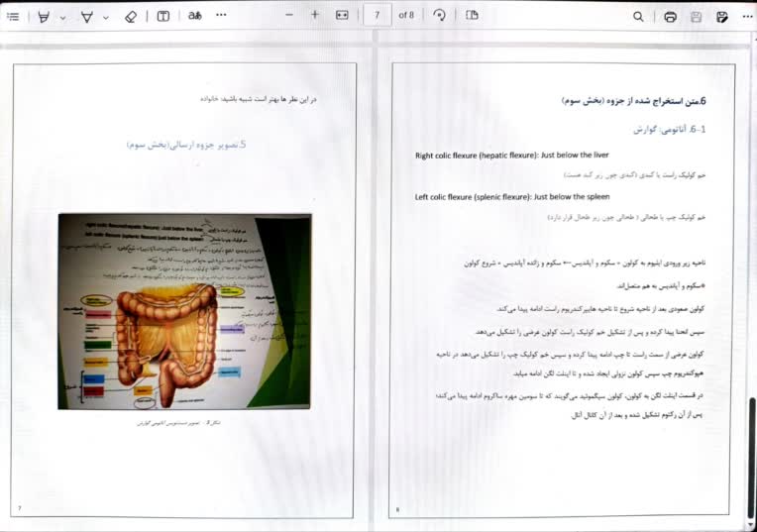Open more annotation tools menu
The width and height of the screenshot is (757, 532).
(221, 15)
